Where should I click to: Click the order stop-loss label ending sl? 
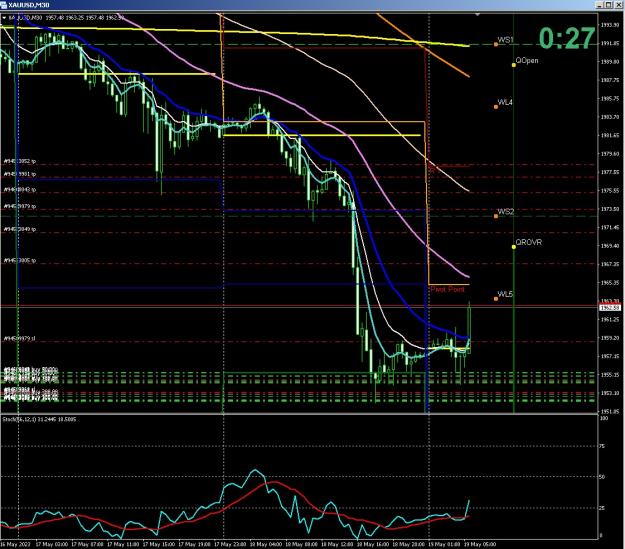(19, 338)
